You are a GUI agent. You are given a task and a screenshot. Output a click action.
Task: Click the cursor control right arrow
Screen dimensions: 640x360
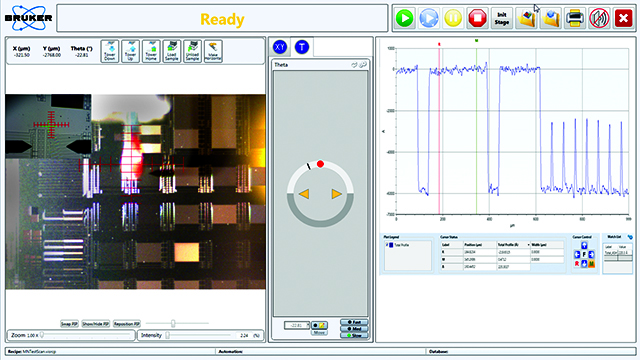click(591, 254)
